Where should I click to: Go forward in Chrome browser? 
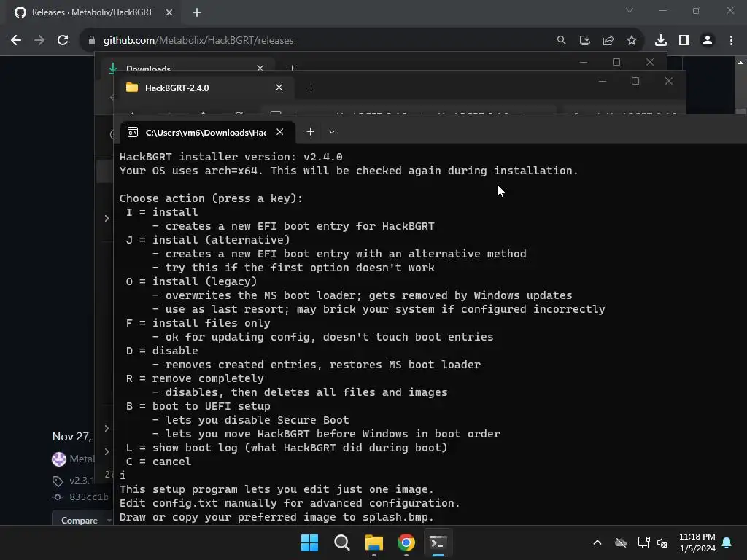39,41
